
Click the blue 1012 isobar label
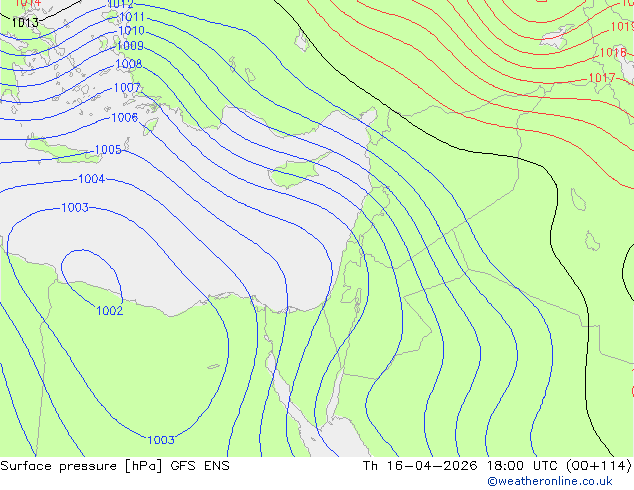click(x=120, y=4)
